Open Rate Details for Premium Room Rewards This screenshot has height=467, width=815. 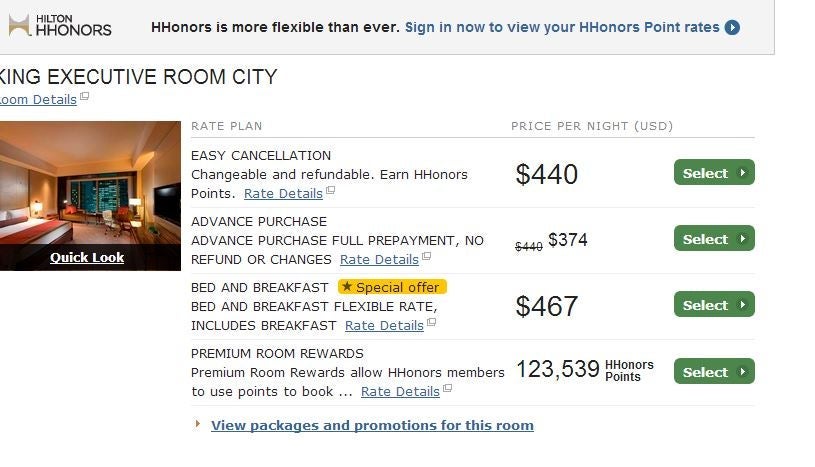(400, 391)
